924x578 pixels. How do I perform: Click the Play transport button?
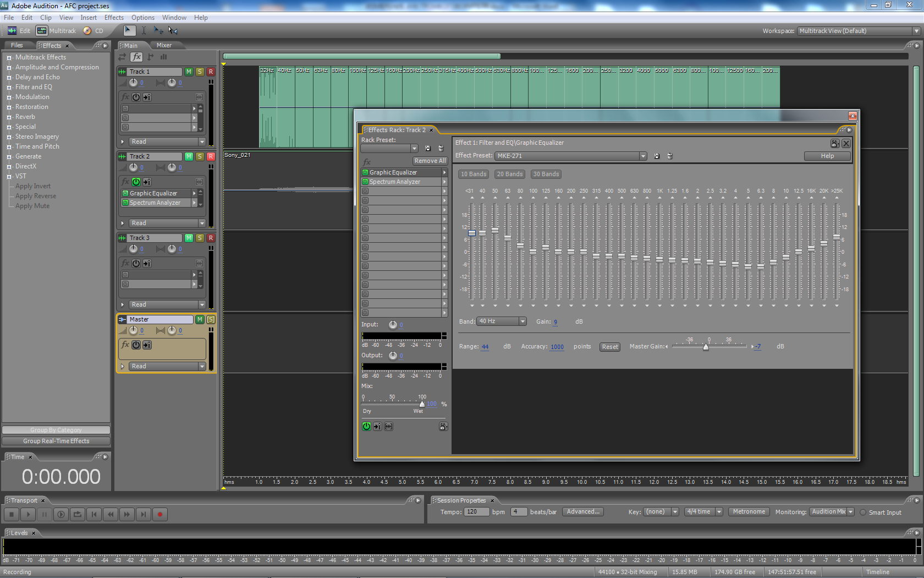point(28,514)
